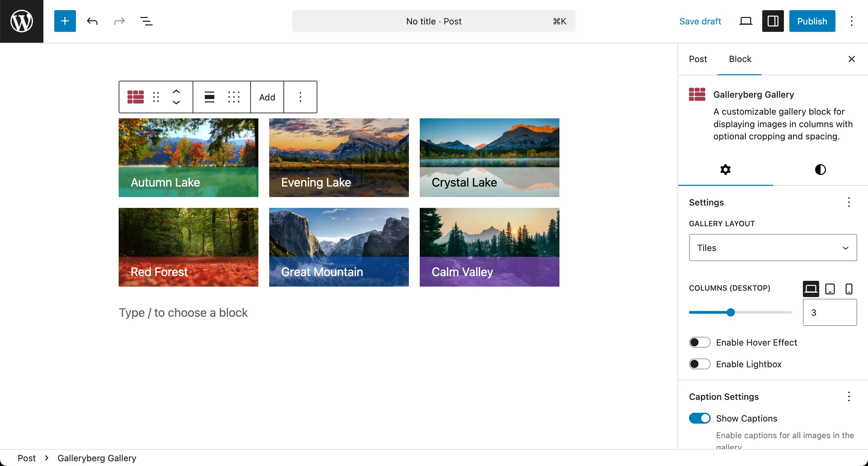Switch columns to mobile device view

tap(848, 289)
